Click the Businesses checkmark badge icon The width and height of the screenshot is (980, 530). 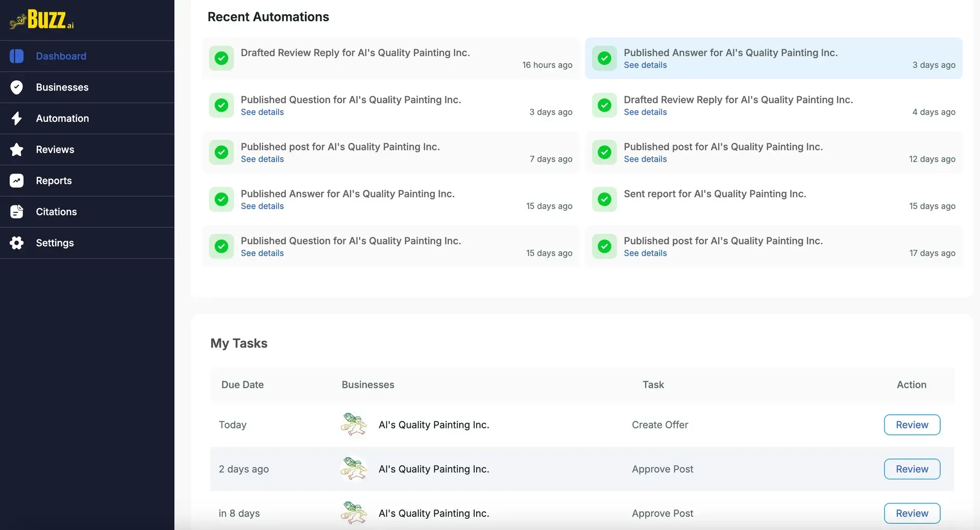(x=16, y=87)
